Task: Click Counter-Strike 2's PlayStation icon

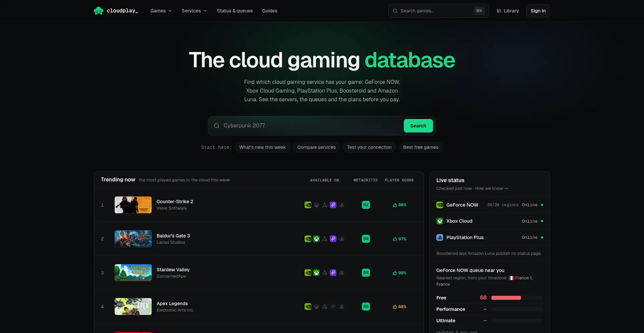Action: pyautogui.click(x=341, y=205)
